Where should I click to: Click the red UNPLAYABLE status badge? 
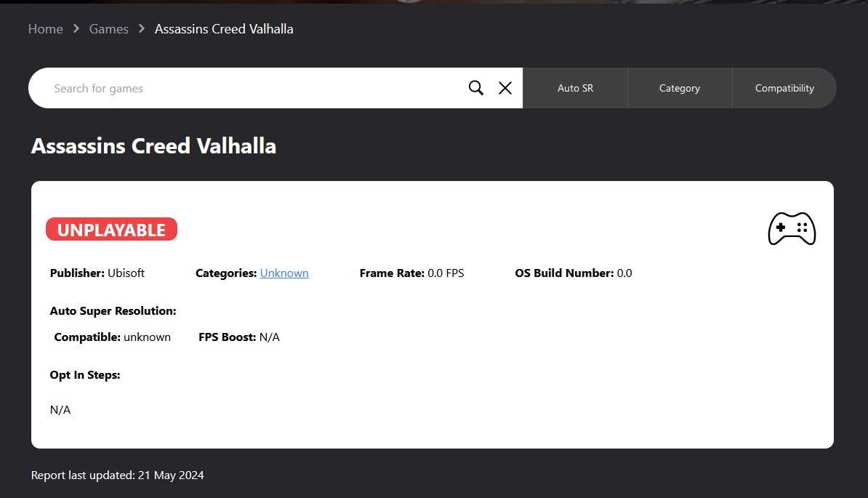click(x=111, y=230)
